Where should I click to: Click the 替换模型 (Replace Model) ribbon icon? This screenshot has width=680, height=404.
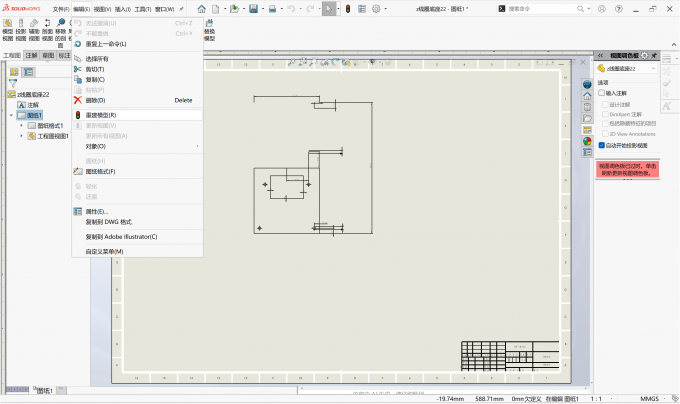click(x=209, y=30)
